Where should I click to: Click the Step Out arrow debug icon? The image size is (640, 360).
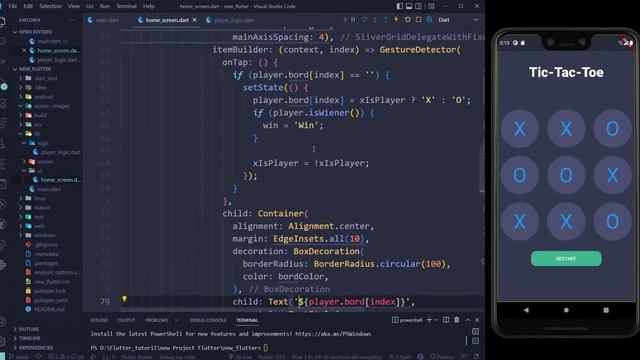386,20
